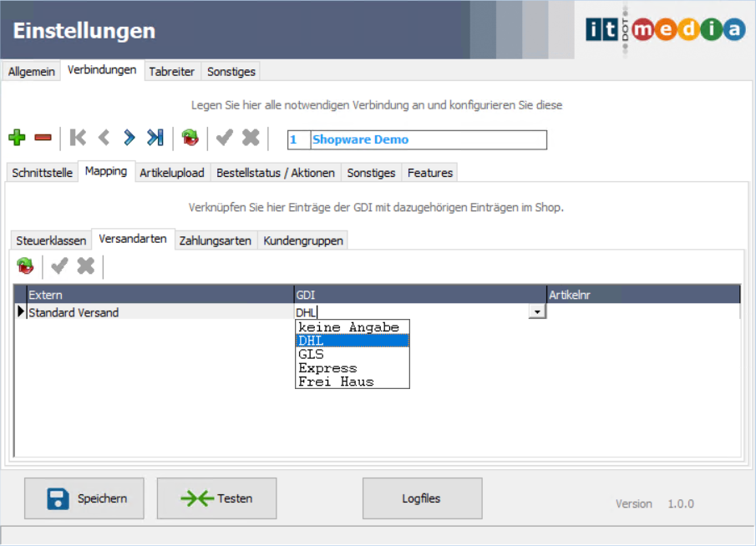Go to previous connection record

click(x=104, y=138)
